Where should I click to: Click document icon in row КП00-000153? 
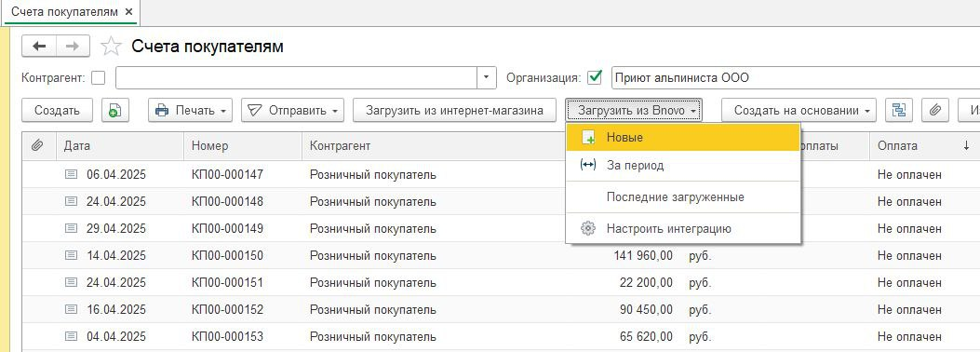[x=72, y=336]
